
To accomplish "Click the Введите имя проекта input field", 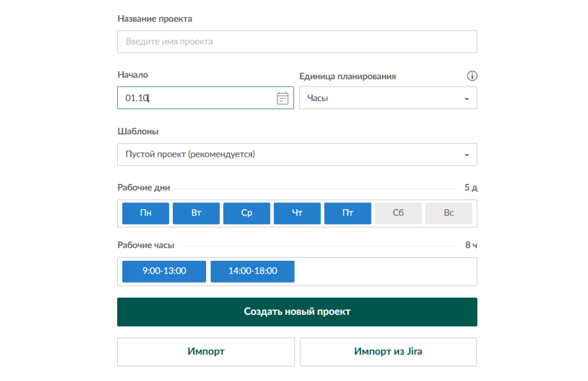I will [x=297, y=41].
